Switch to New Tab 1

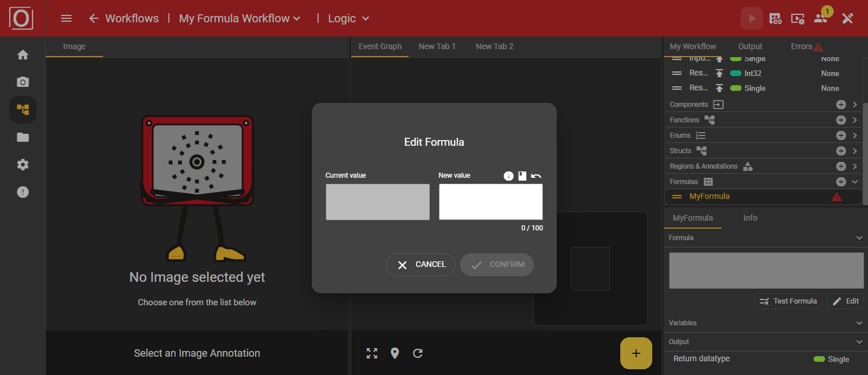point(437,46)
